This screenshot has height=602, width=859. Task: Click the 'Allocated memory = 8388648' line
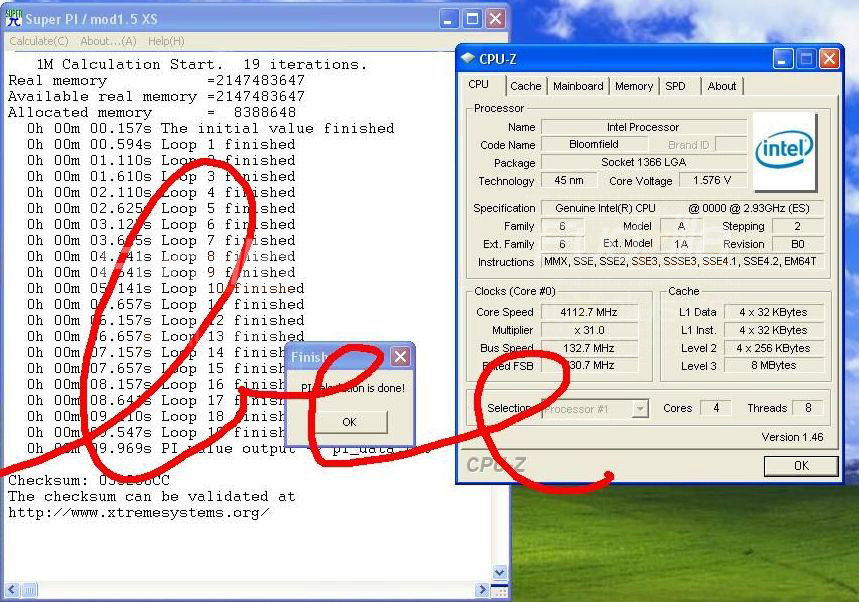tap(152, 112)
